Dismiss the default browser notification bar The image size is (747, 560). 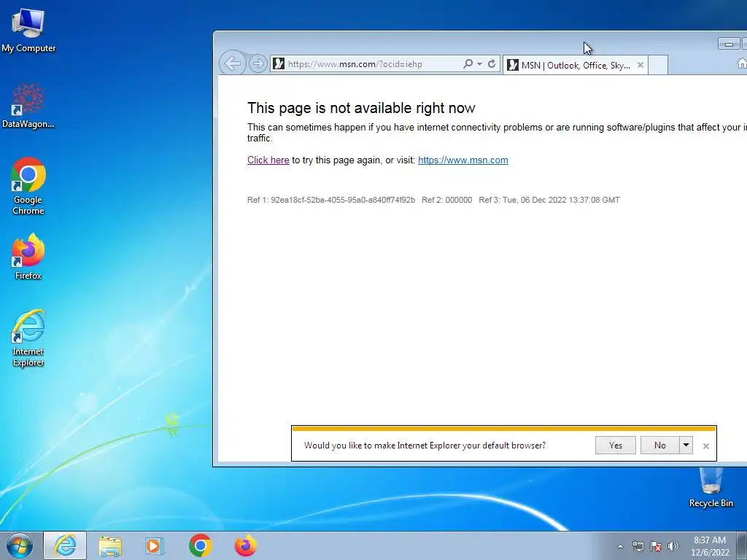[706, 446]
